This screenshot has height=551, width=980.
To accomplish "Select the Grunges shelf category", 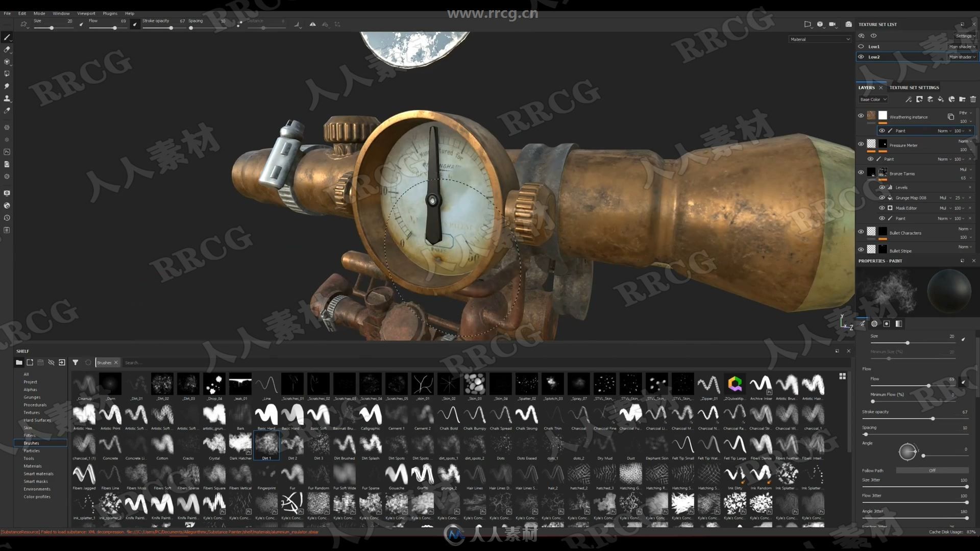I will pos(32,397).
